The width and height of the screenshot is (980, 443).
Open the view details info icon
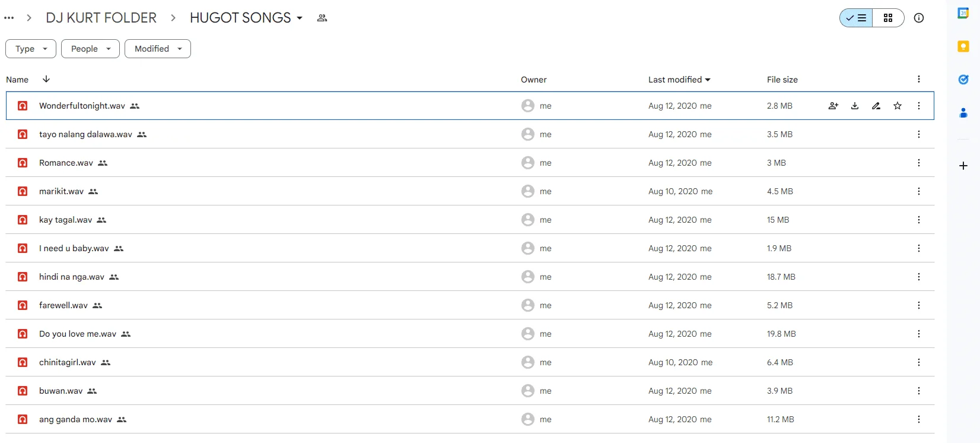pyautogui.click(x=919, y=18)
